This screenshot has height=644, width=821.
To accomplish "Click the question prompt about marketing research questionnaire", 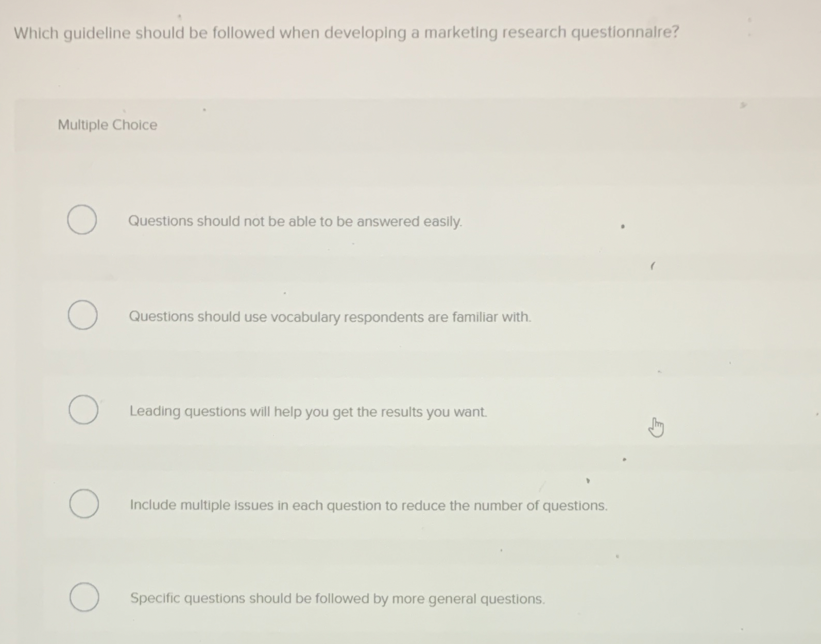I will (346, 33).
